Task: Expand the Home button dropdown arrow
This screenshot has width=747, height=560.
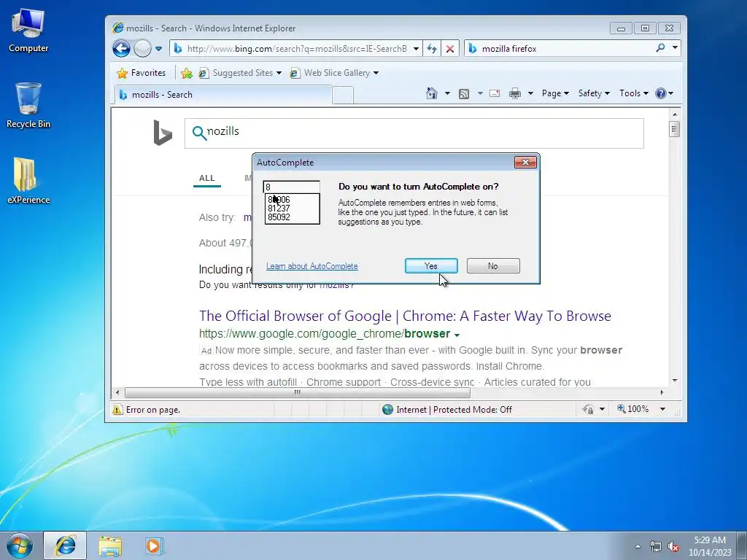Action: (447, 93)
